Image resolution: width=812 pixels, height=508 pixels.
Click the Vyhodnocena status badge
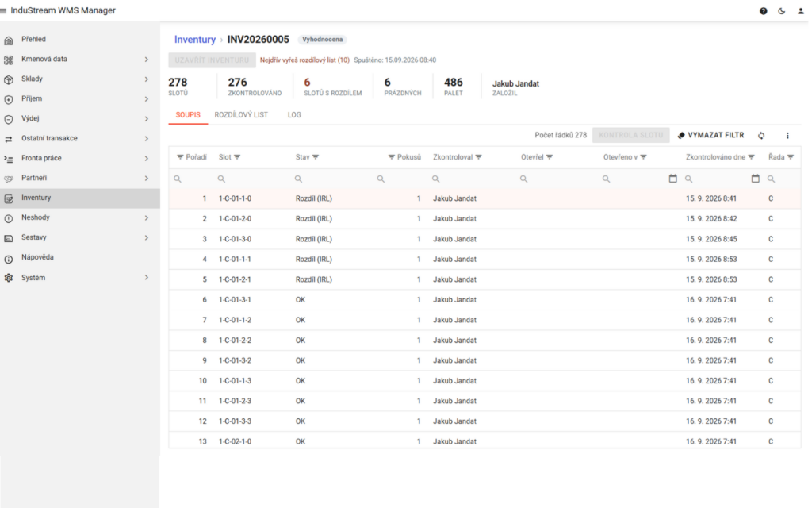tap(322, 40)
